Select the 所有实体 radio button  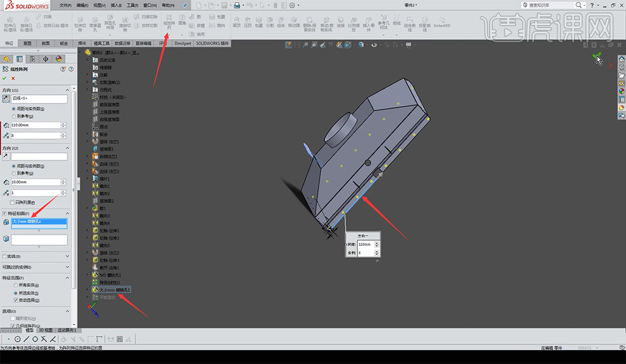click(x=14, y=286)
